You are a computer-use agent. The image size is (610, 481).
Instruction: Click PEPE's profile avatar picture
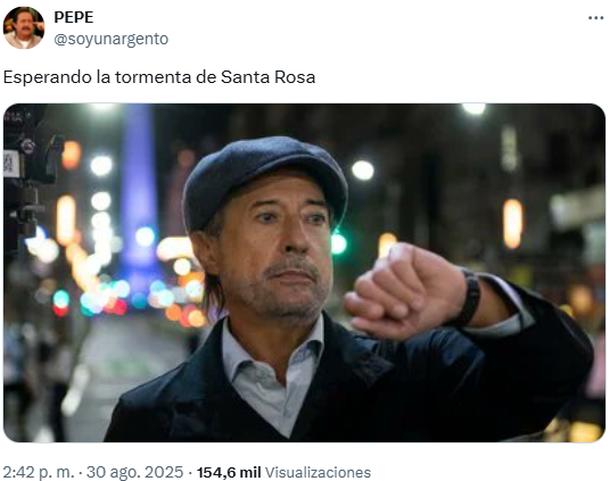click(x=24, y=28)
